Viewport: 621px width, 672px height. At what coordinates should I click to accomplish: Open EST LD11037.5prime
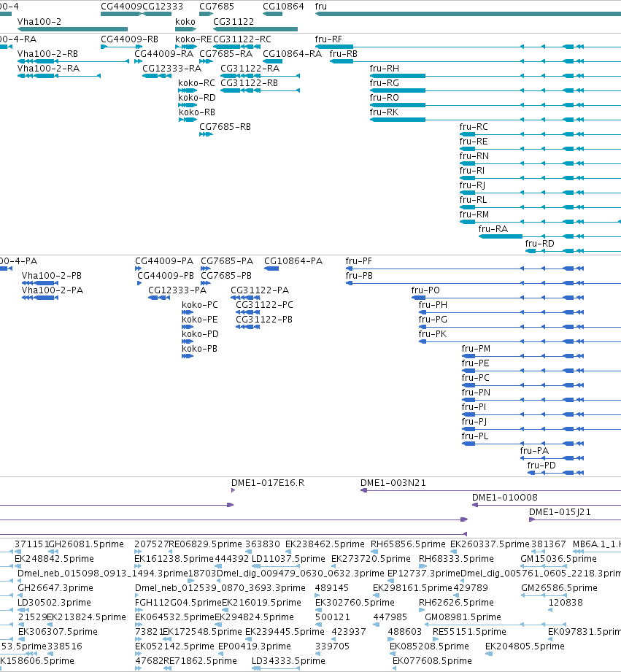coord(288,559)
